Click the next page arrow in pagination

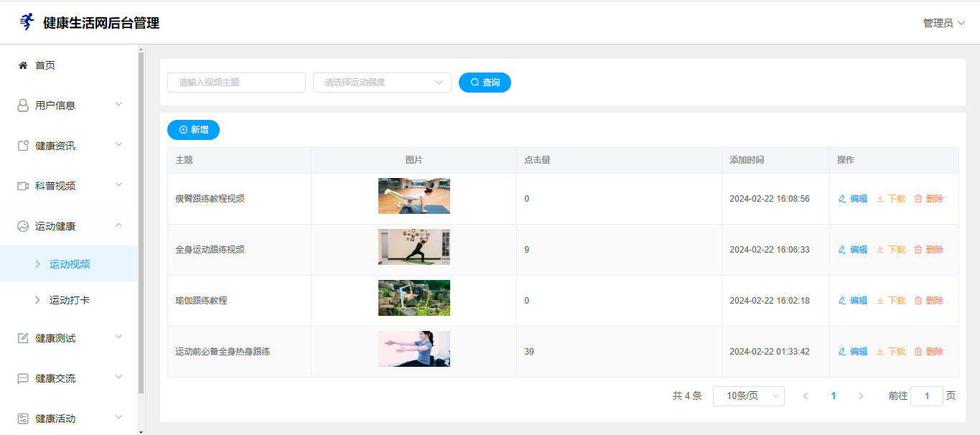[861, 396]
